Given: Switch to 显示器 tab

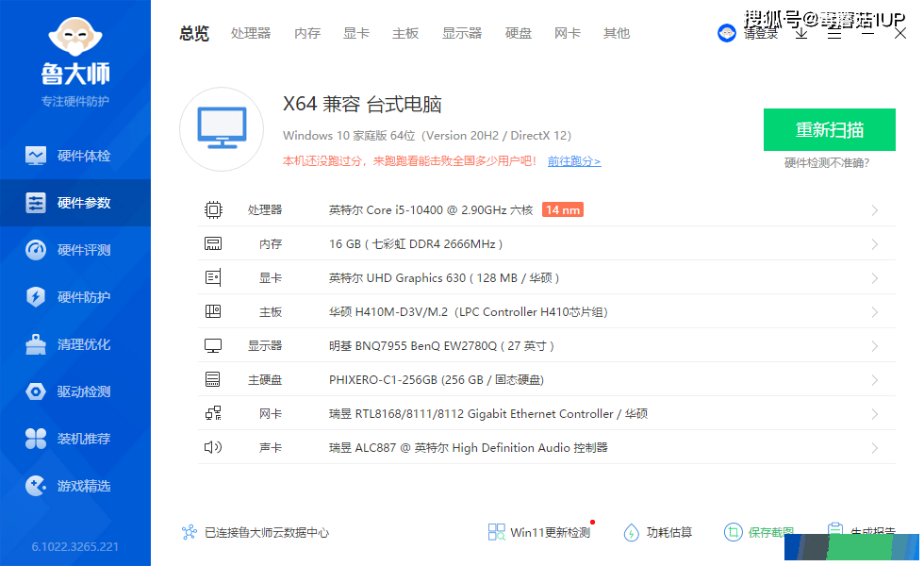Looking at the screenshot, I should [462, 34].
